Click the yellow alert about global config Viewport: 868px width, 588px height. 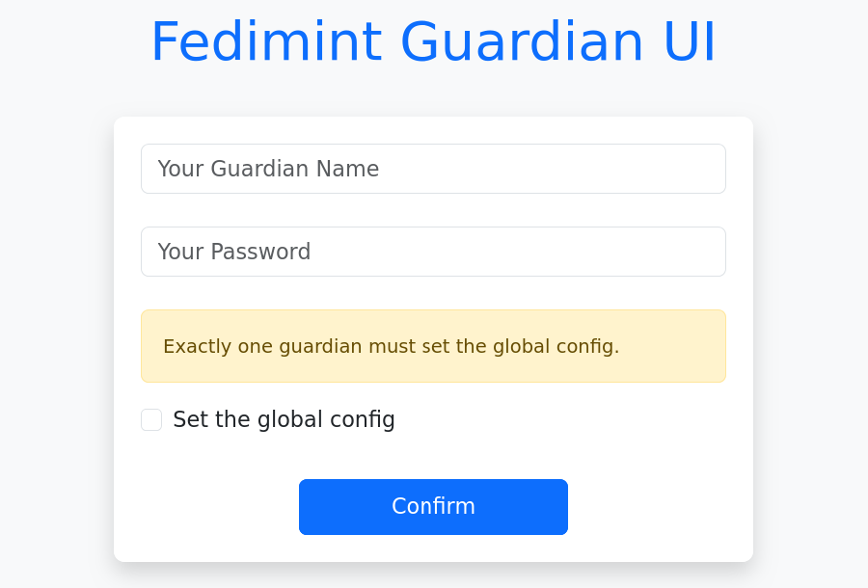pos(433,346)
